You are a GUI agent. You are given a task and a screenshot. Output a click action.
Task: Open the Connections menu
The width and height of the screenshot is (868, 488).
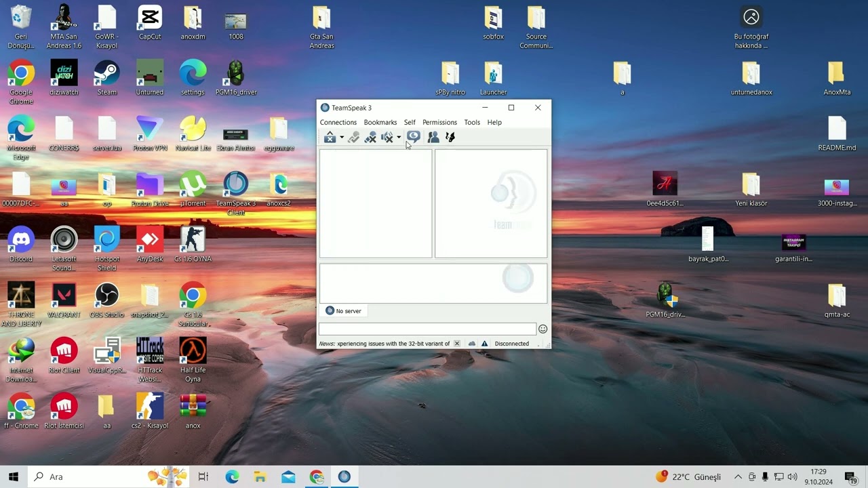pos(338,122)
